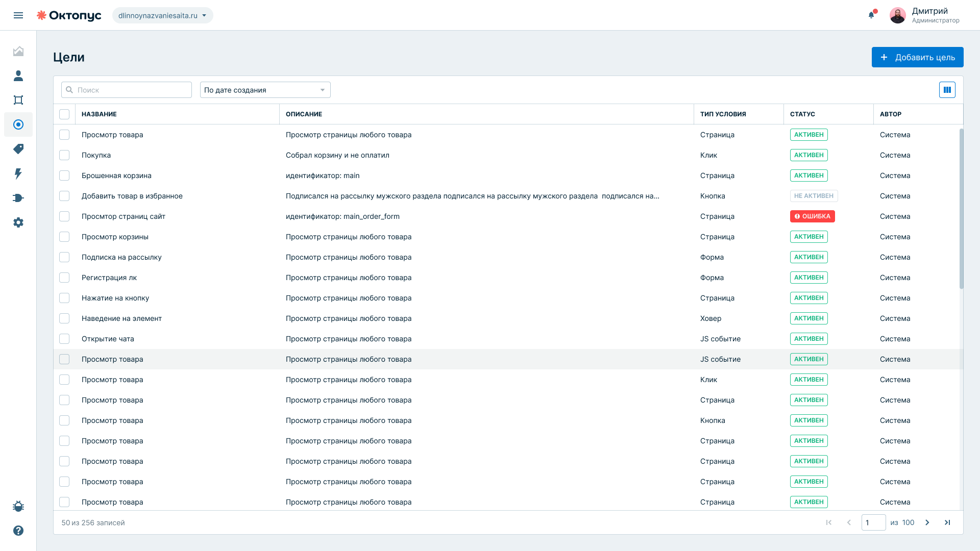
Task: Open the lightning bolt triggers icon
Action: click(18, 173)
